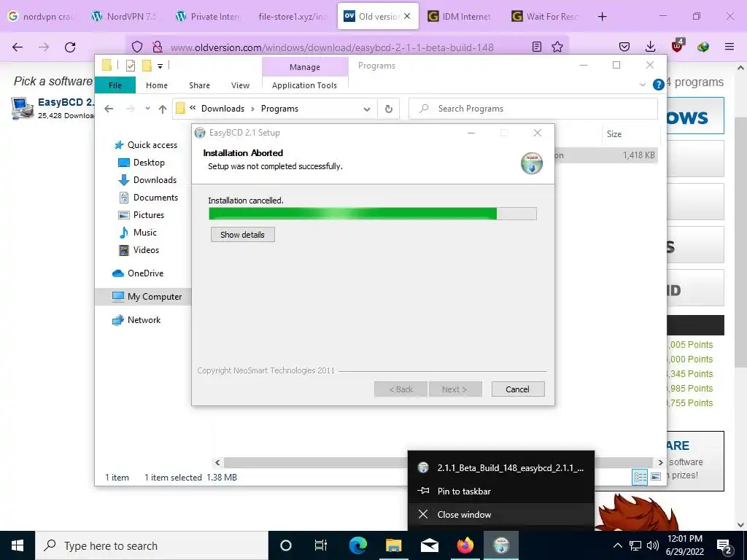Switch to Firefox on taskbar
The image size is (747, 560).
(x=465, y=545)
